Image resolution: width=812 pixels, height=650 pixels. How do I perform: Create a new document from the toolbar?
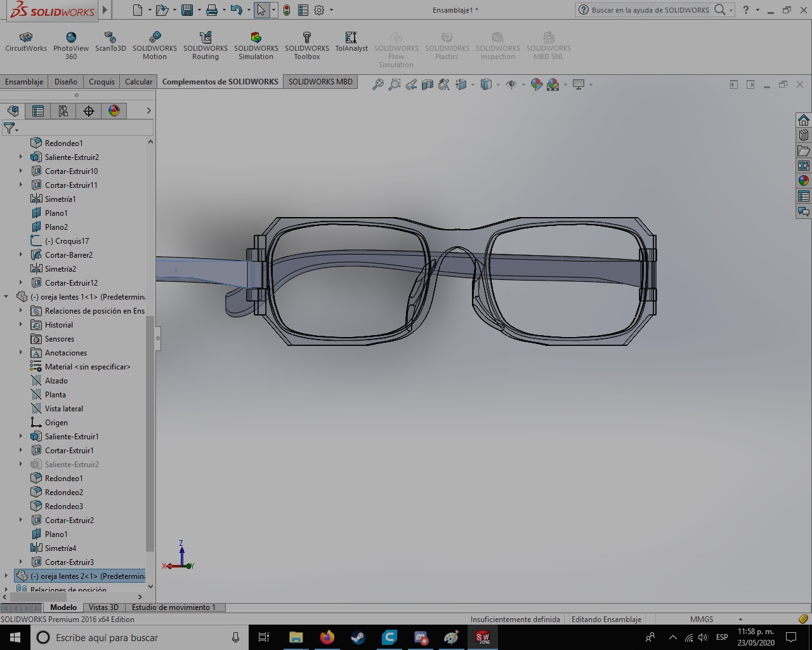[138, 10]
